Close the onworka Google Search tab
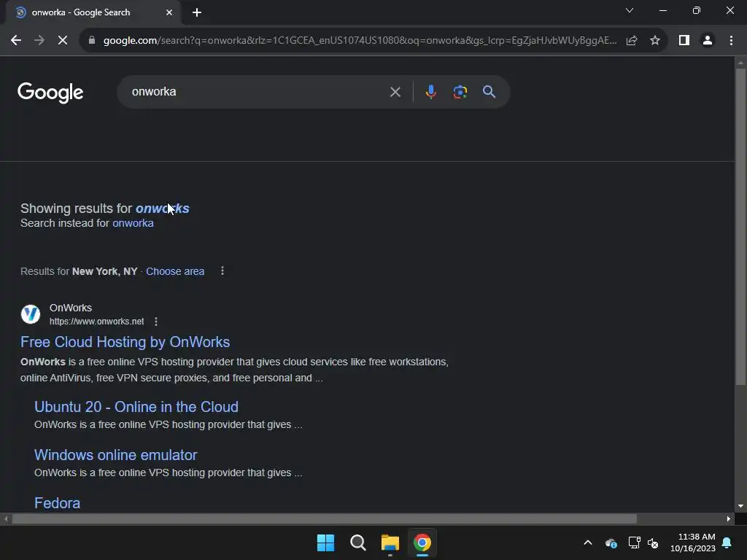747x560 pixels. (x=169, y=12)
